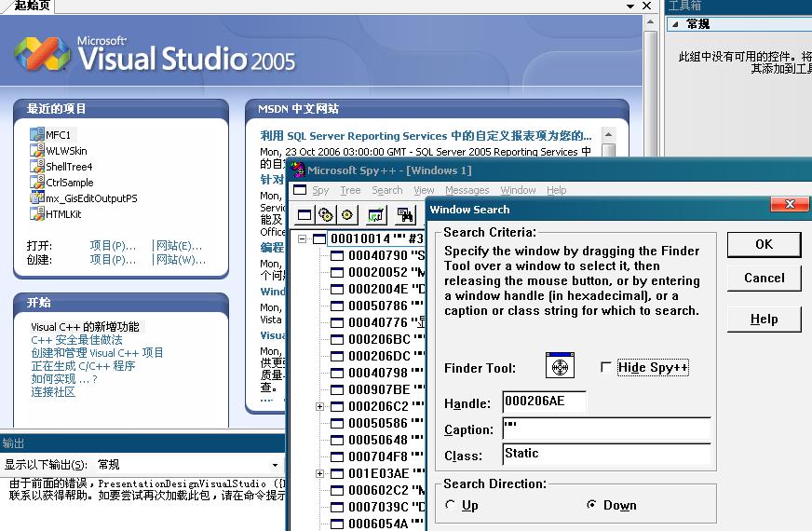812x531 pixels.
Task: Click the MFC1 project icon in recent projects
Action: click(37, 135)
